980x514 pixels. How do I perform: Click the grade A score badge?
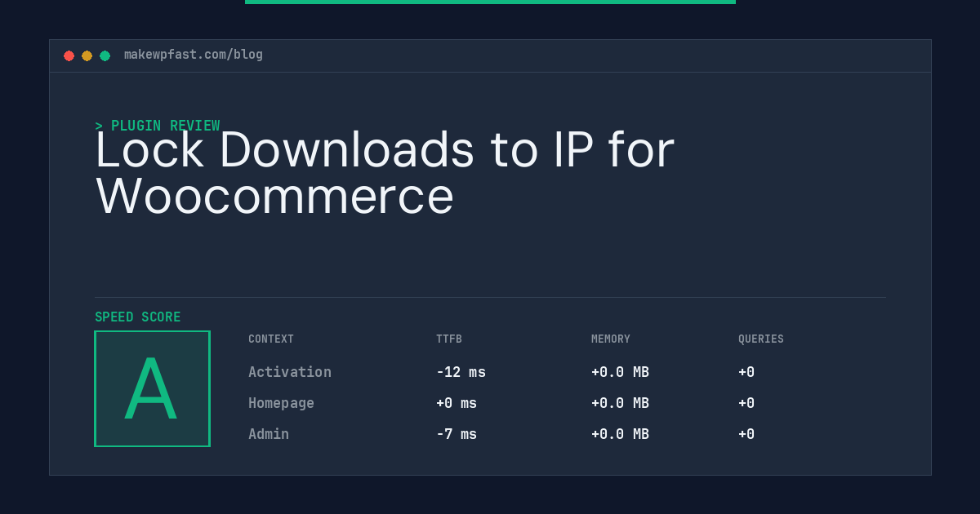152,388
